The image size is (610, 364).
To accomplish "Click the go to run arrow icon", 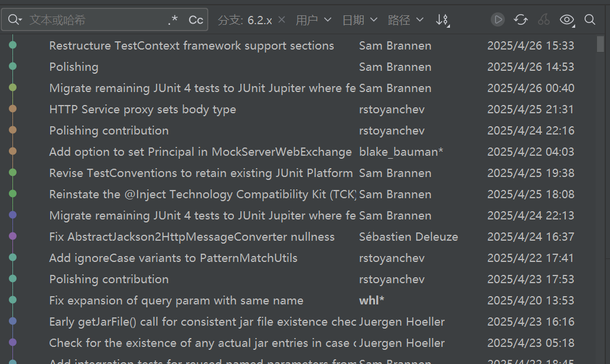I will (498, 19).
